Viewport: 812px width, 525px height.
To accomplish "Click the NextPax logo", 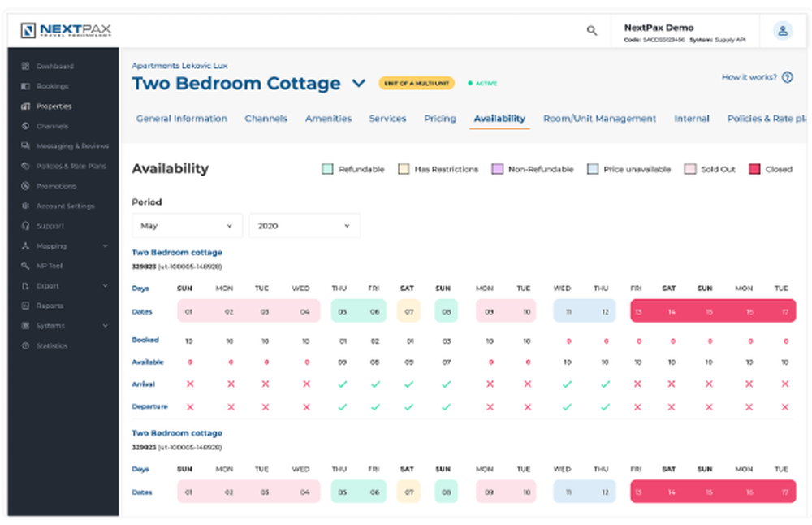I will pos(67,31).
